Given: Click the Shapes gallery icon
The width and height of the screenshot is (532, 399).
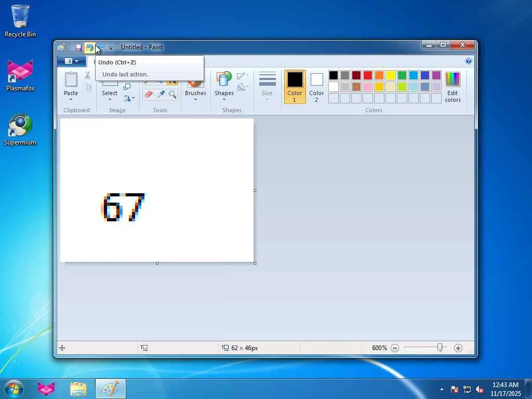Looking at the screenshot, I should (x=224, y=79).
